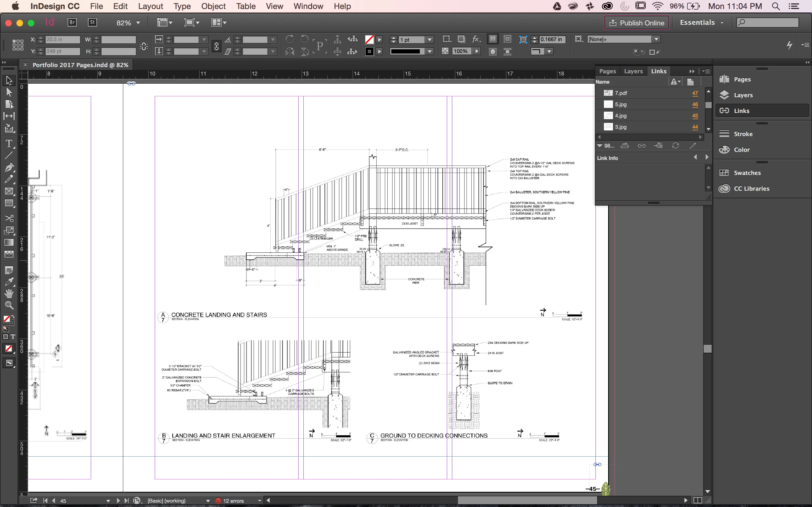Select the Rectangle Frame tool
Screen dimensions: 812x507
point(9,191)
